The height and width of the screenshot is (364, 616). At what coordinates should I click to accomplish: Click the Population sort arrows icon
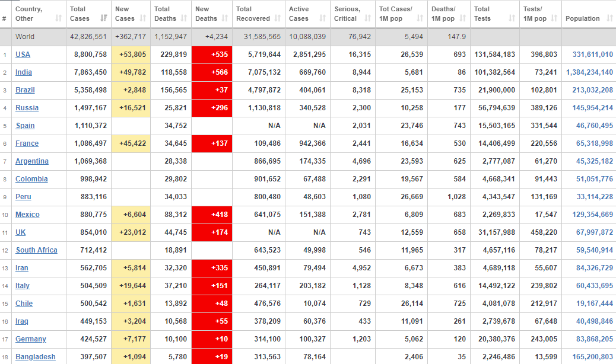point(609,18)
